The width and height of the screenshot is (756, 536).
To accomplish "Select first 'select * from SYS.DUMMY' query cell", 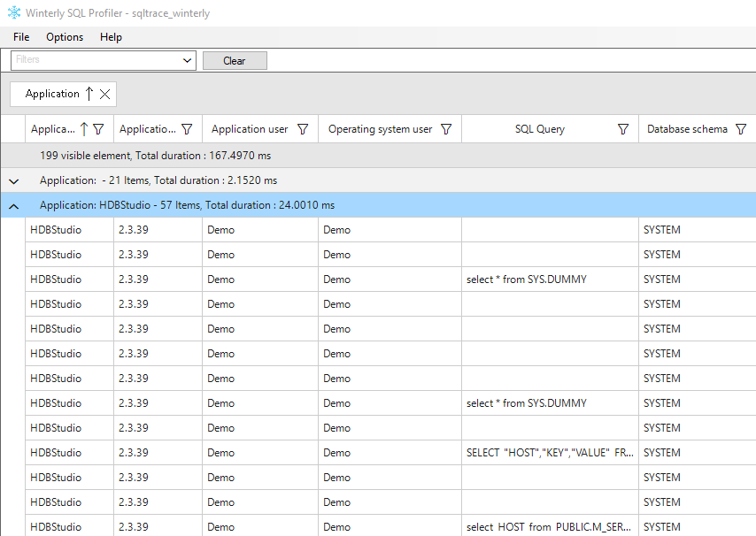I will (550, 279).
